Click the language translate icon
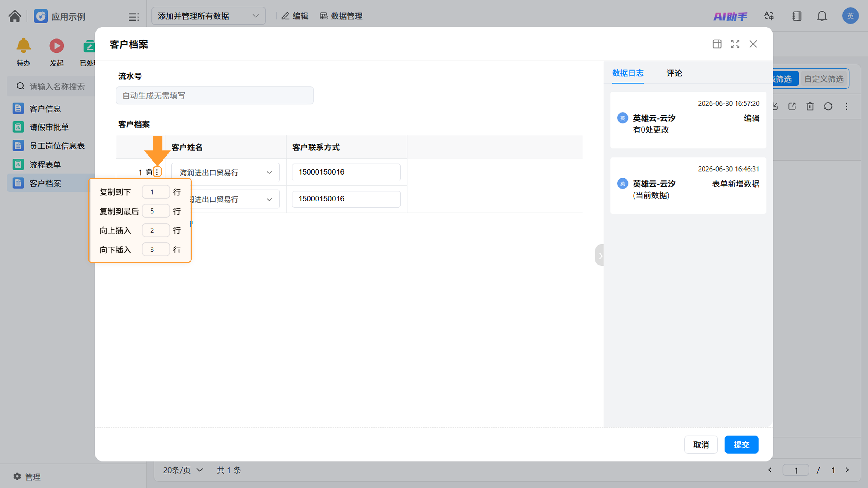The image size is (868, 488). [769, 16]
